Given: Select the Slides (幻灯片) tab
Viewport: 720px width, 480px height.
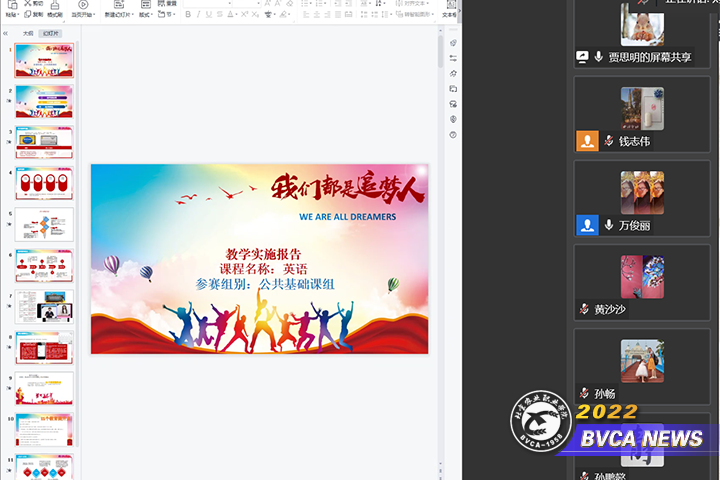Looking at the screenshot, I should point(50,33).
